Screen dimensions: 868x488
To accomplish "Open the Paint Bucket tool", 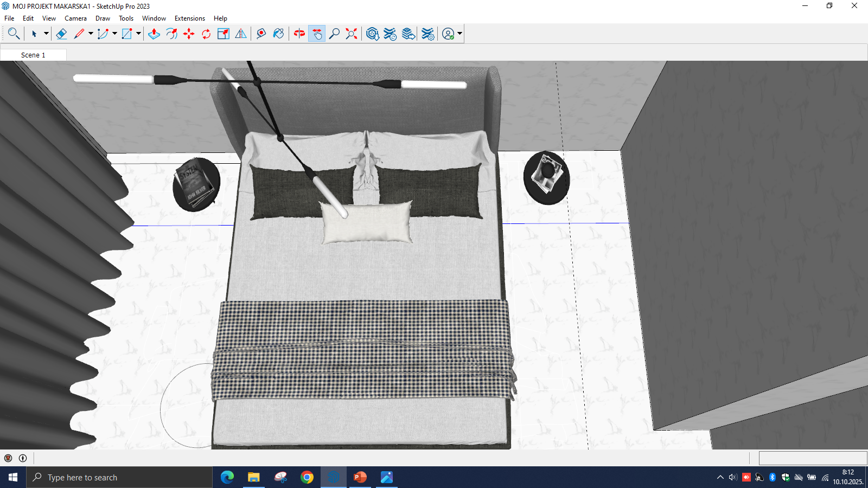I will tap(278, 34).
